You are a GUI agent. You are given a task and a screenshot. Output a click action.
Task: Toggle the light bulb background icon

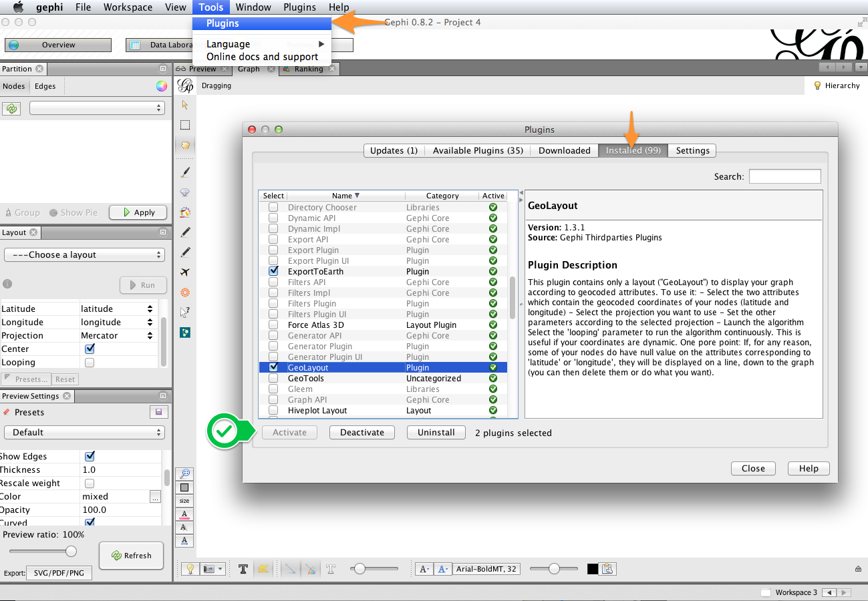click(190, 569)
